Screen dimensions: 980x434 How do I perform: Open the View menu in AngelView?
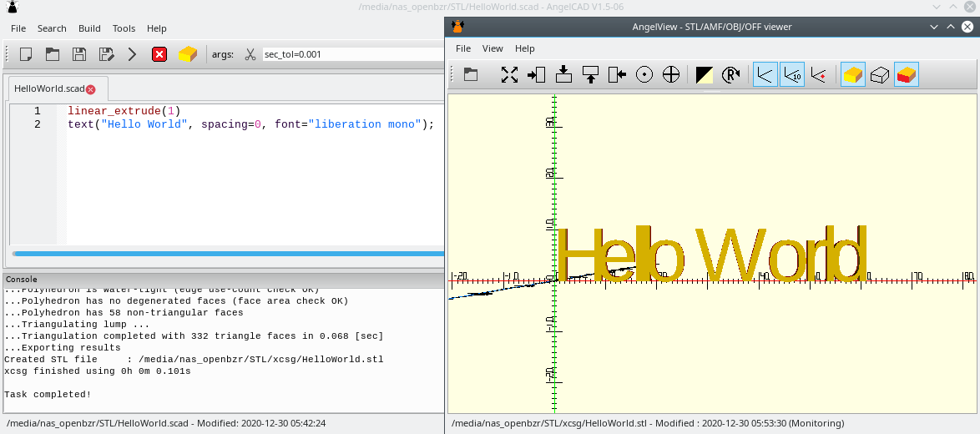pos(493,48)
